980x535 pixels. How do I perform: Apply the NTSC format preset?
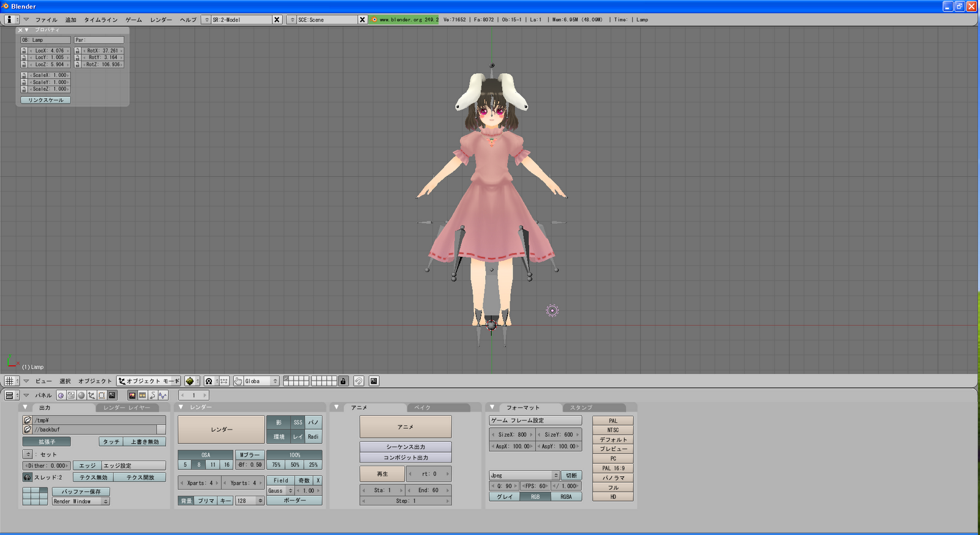coord(612,430)
